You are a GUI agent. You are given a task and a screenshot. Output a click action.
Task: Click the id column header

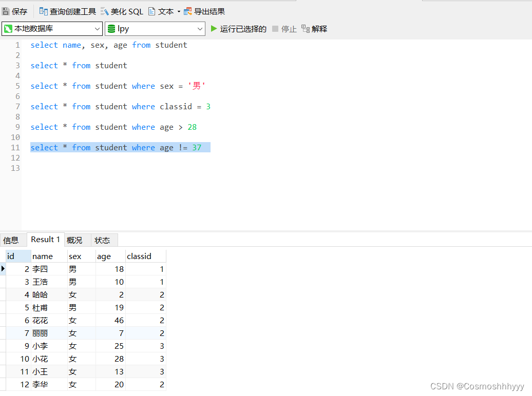18,256
